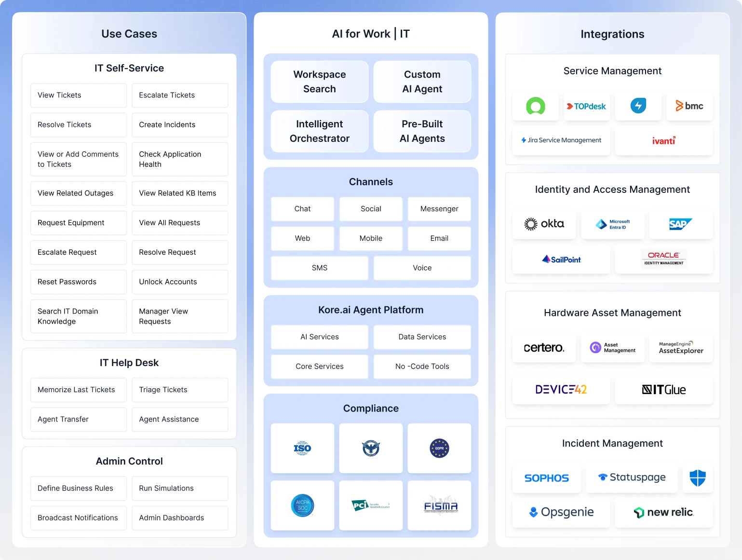Open the Admin Dashboards box
Image resolution: width=742 pixels, height=560 pixels.
(180, 518)
